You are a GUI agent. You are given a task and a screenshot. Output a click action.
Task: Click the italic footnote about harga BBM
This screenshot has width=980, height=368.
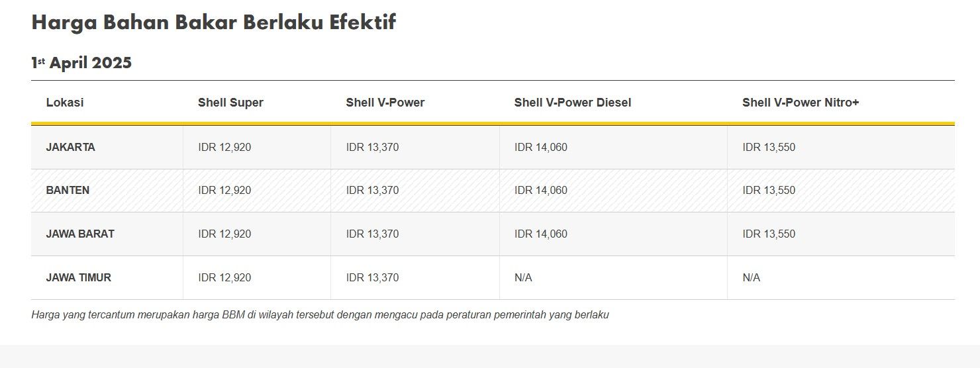point(320,315)
